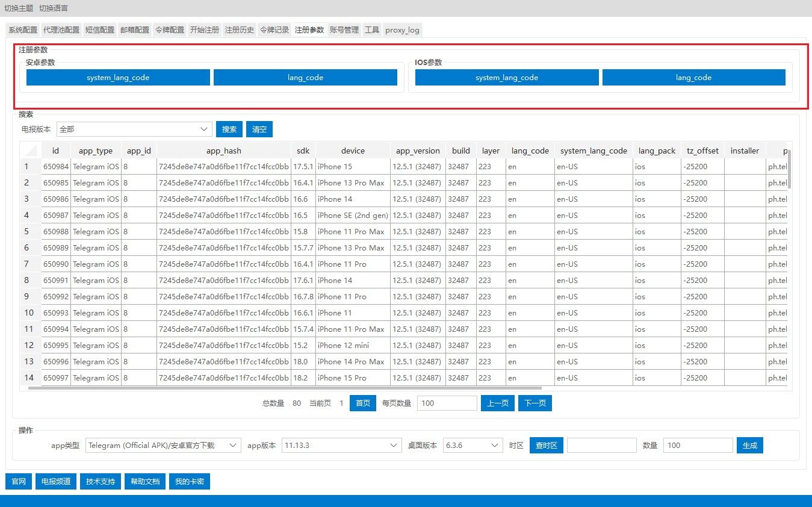Click Android system_lang_code button
Viewport: 812px width, 507px height.
tap(118, 78)
